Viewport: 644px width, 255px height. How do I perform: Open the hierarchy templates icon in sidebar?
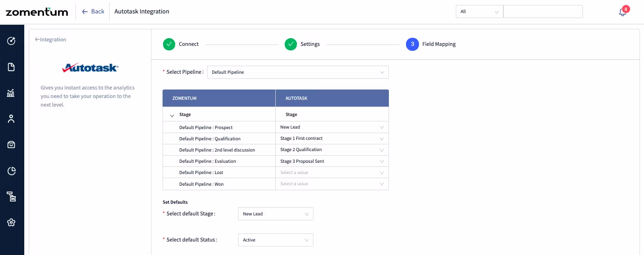[12, 197]
